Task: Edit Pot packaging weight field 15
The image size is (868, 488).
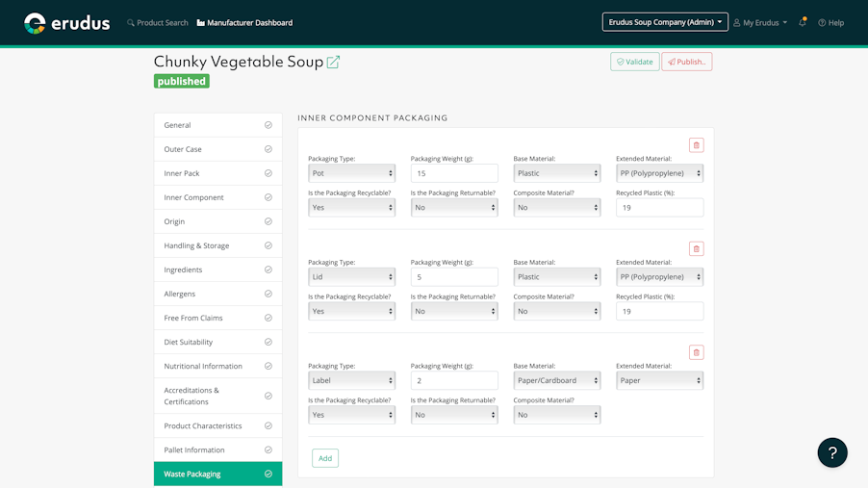Action: [454, 173]
